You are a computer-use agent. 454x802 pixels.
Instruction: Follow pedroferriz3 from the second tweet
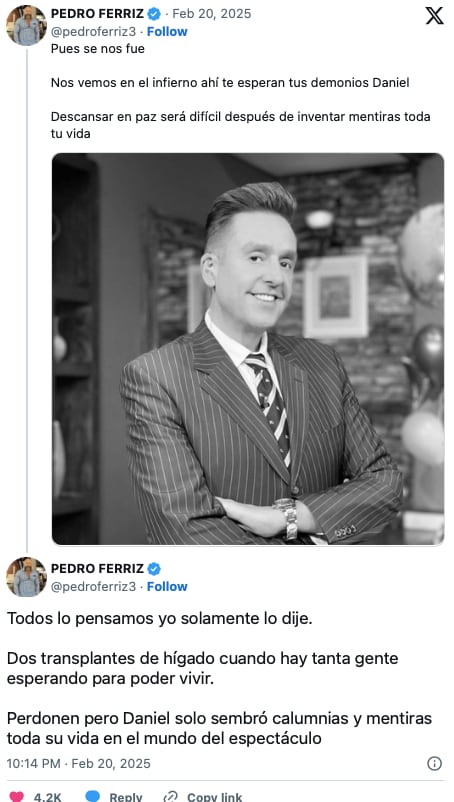pos(167,587)
